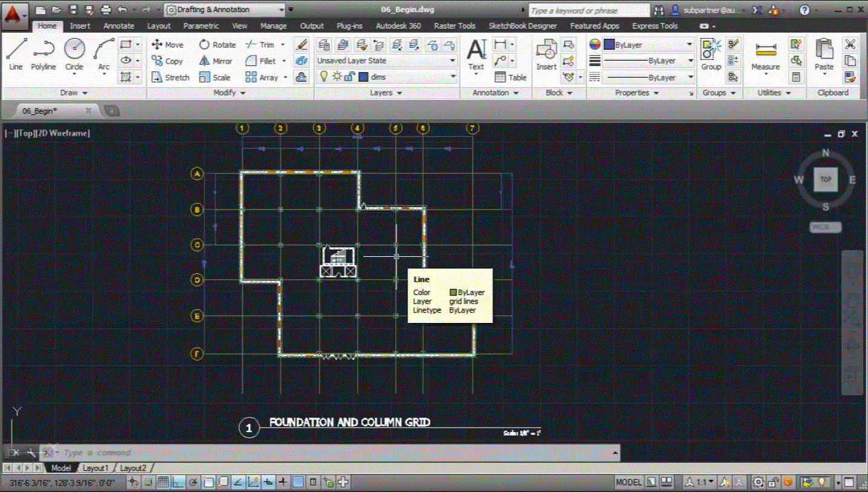Image resolution: width=868 pixels, height=492 pixels.
Task: Expand the Modify panel
Action: tap(229, 93)
